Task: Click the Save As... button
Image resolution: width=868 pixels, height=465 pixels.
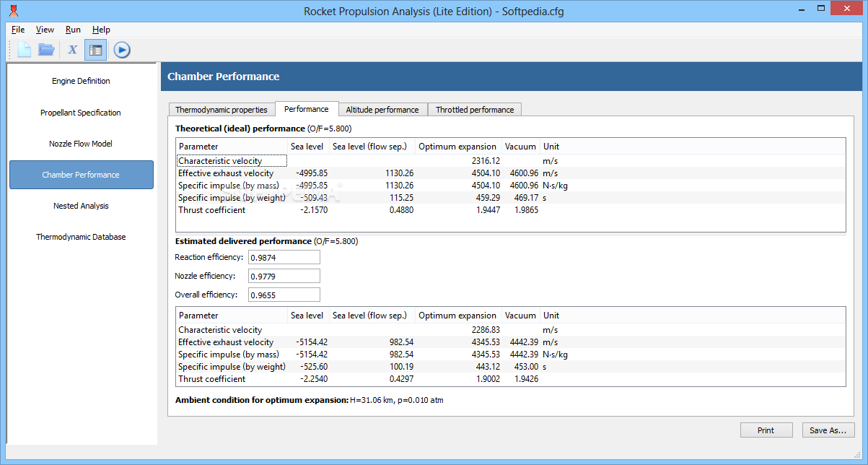Action: coord(828,430)
